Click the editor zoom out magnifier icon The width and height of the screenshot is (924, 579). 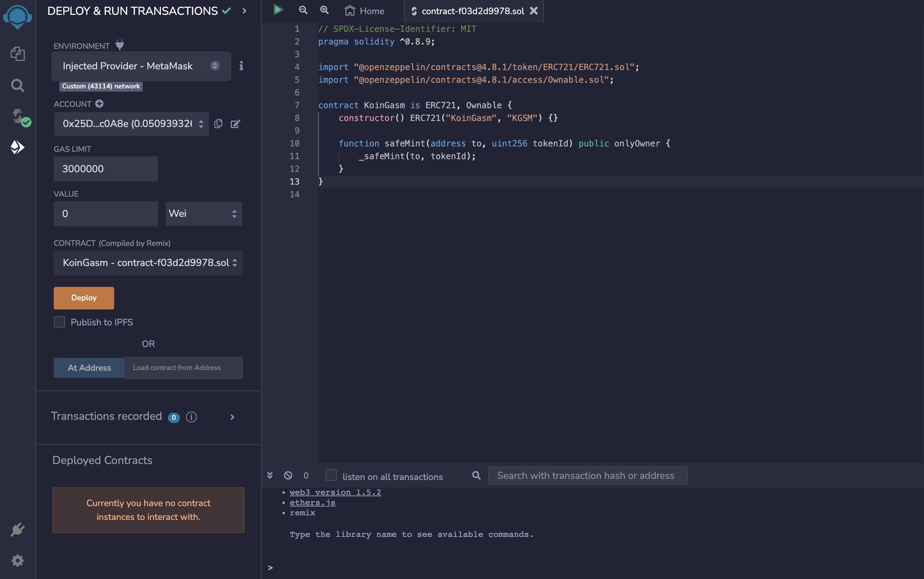click(x=303, y=10)
